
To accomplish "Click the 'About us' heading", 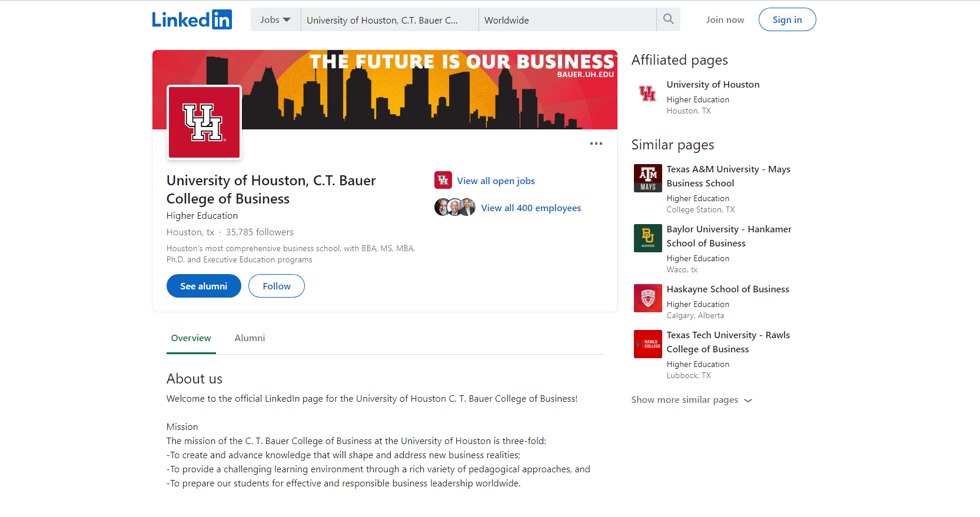I will 194,379.
